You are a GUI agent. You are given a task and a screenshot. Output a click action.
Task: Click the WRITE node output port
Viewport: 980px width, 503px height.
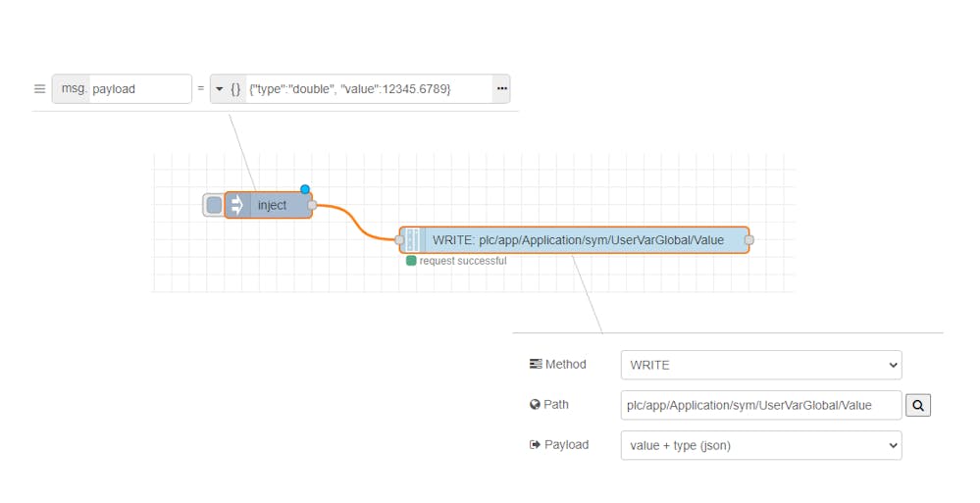point(749,239)
